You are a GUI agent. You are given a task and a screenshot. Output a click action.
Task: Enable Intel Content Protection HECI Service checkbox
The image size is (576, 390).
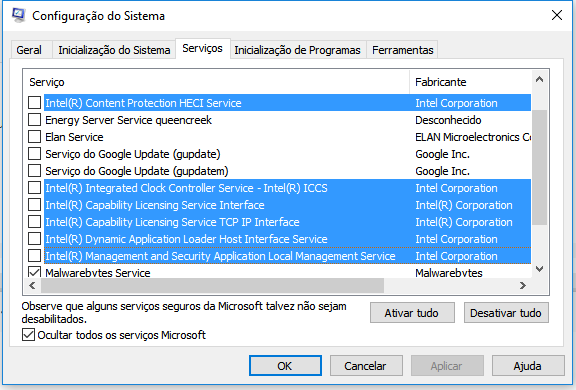click(x=35, y=103)
